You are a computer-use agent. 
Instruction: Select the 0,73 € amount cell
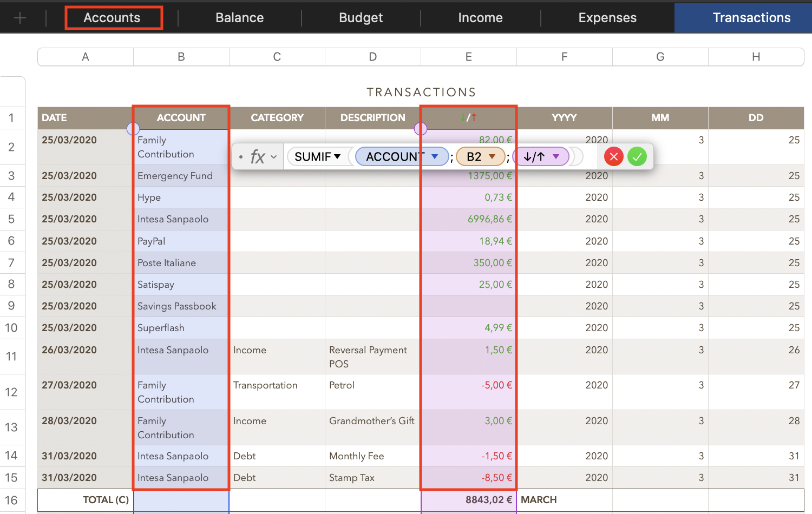469,197
